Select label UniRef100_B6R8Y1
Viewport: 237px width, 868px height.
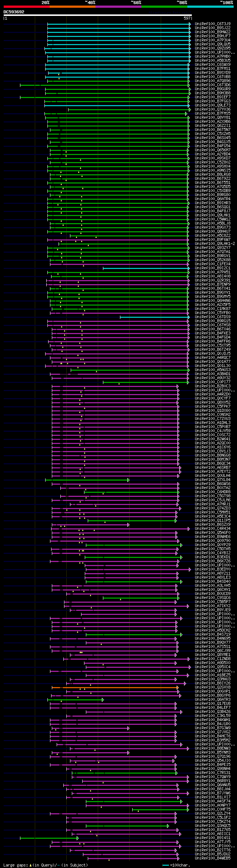tap(213, 781)
